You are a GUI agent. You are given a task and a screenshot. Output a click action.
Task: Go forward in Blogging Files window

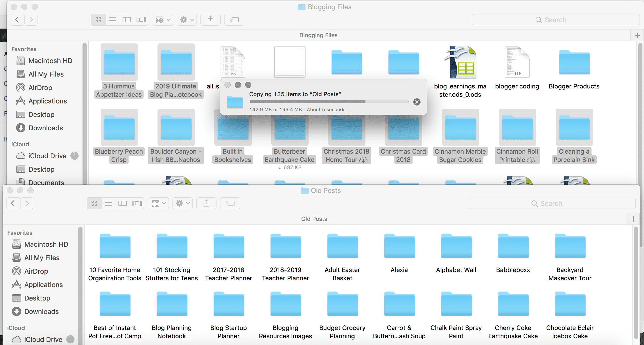point(31,20)
